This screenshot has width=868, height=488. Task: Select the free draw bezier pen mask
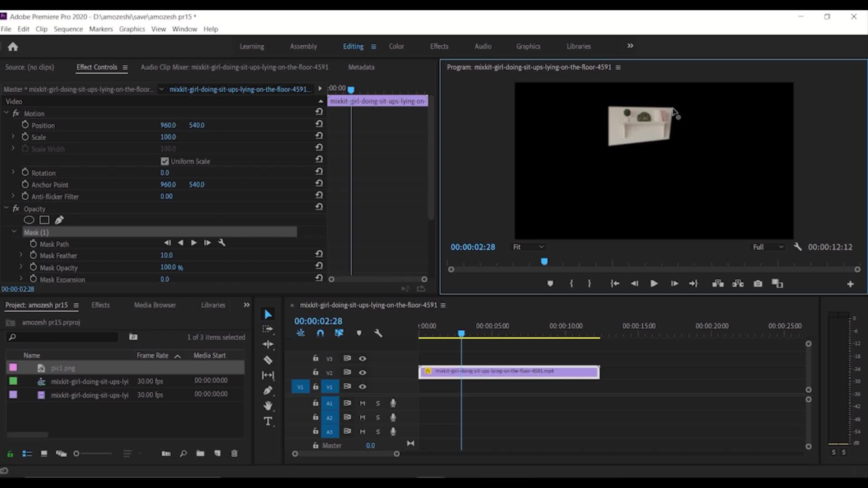pyautogui.click(x=59, y=220)
